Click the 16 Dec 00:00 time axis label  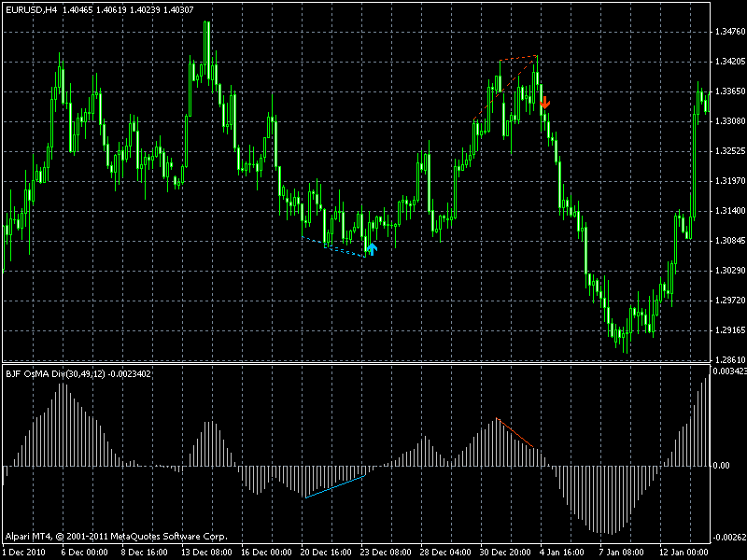point(266,553)
